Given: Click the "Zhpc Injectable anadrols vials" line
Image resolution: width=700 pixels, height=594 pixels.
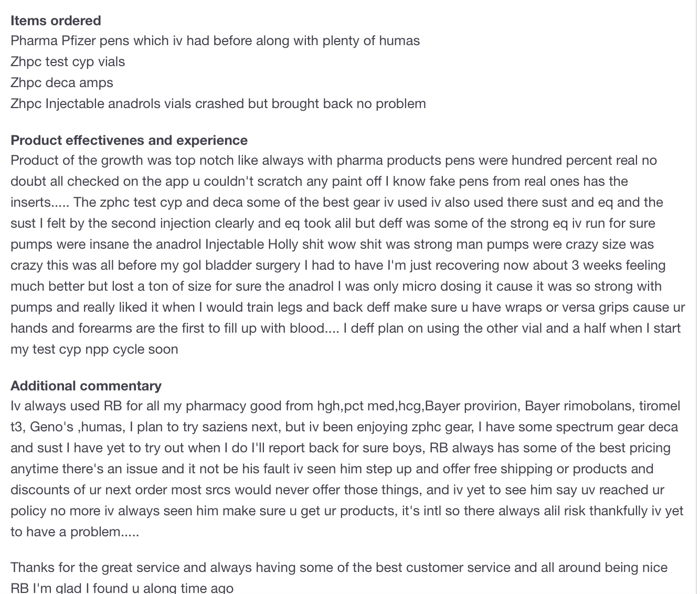Looking at the screenshot, I should pyautogui.click(x=218, y=104).
